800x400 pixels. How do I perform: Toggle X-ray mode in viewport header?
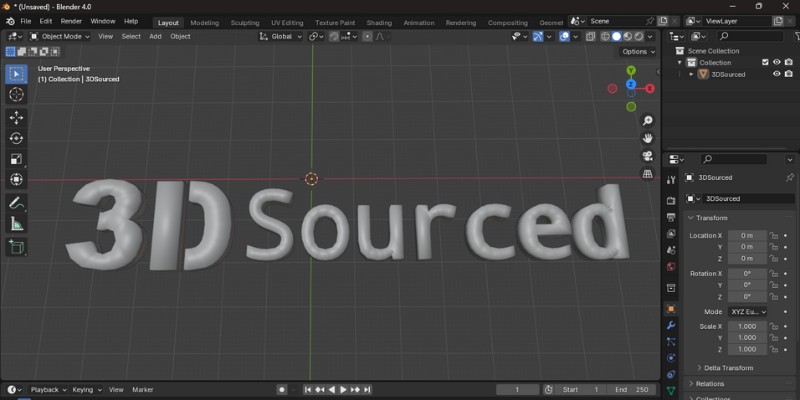click(x=590, y=36)
